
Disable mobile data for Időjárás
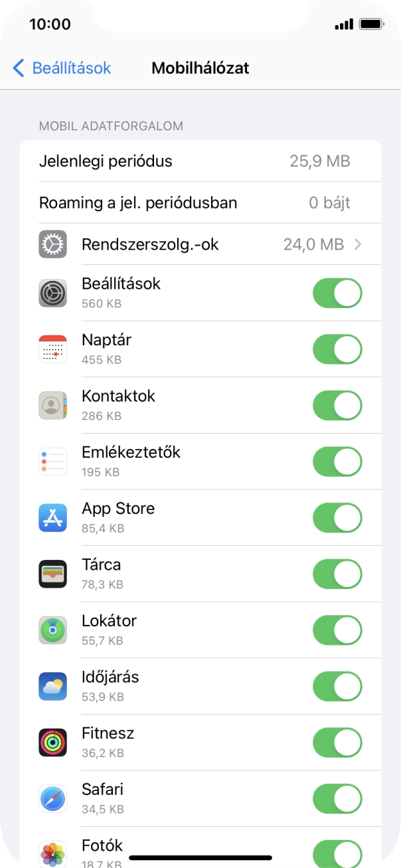click(337, 686)
